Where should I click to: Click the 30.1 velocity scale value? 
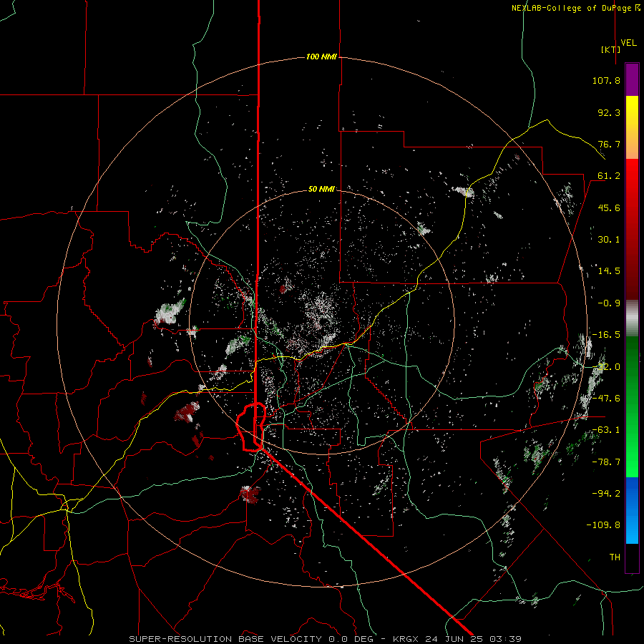pyautogui.click(x=609, y=240)
